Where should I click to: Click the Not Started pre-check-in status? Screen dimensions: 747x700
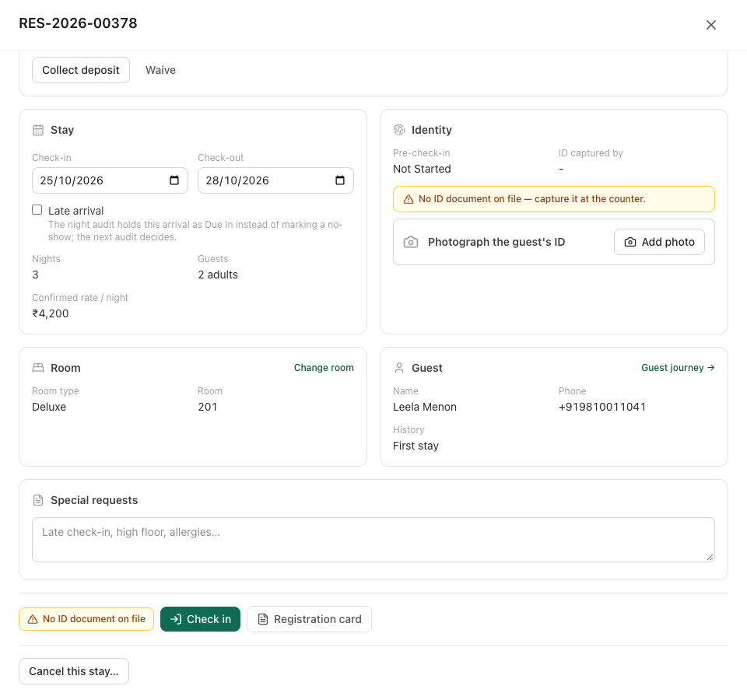click(x=422, y=169)
